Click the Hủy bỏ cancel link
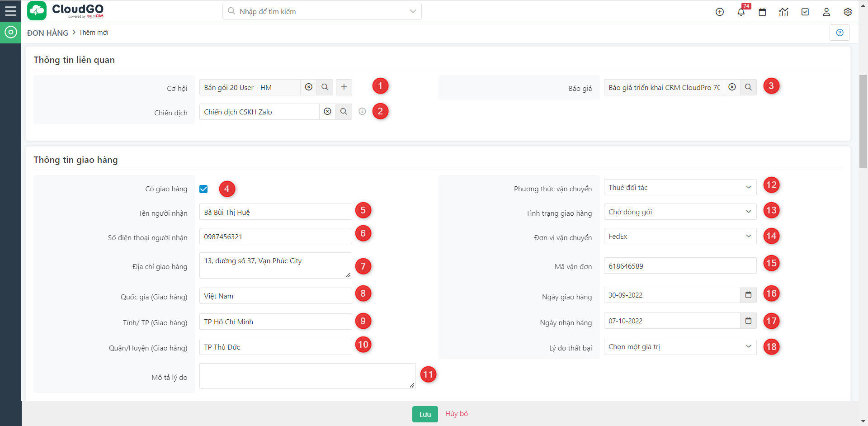Image resolution: width=868 pixels, height=426 pixels. click(456, 414)
